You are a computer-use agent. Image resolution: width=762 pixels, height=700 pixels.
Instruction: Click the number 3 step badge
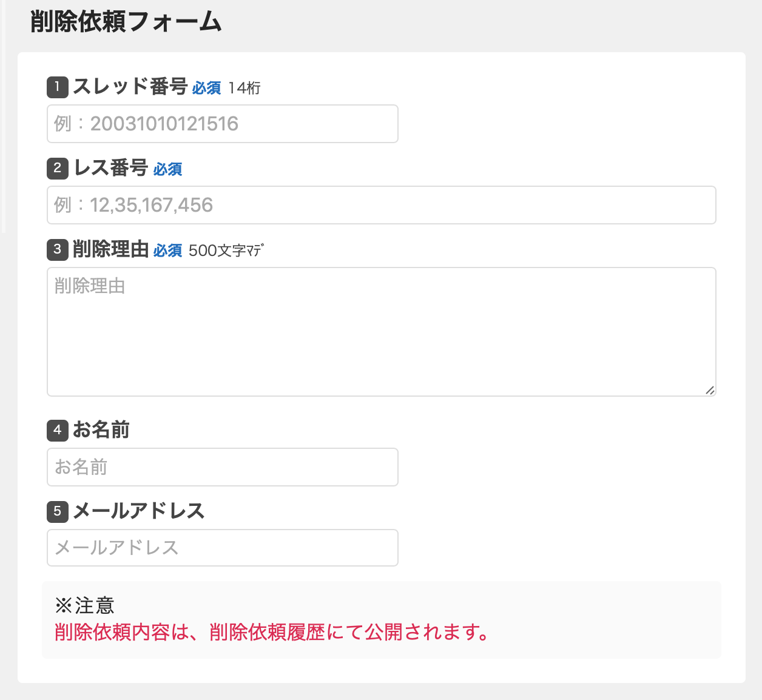pyautogui.click(x=58, y=249)
